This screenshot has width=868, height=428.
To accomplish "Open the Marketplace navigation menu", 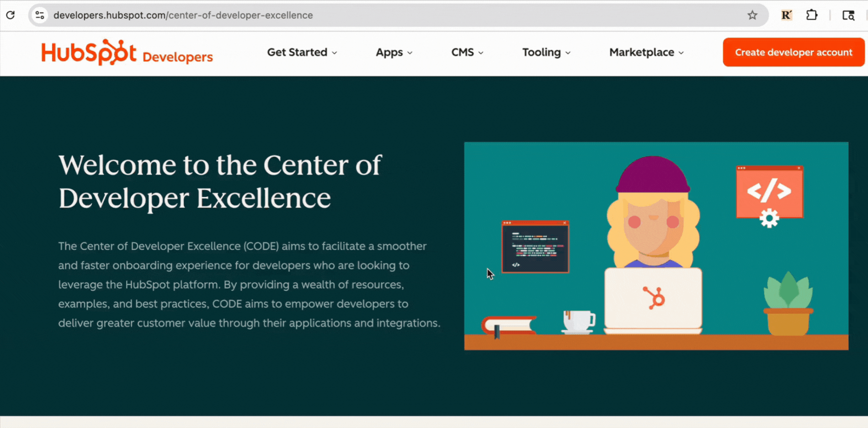I will point(646,53).
